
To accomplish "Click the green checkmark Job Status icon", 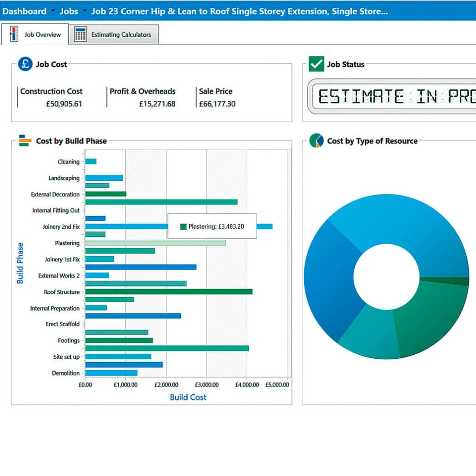I will click(316, 64).
